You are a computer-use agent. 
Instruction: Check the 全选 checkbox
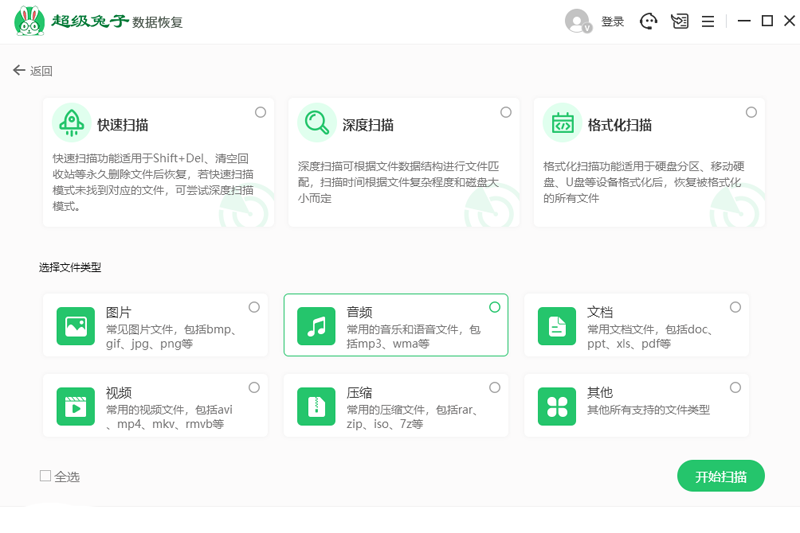click(45, 476)
